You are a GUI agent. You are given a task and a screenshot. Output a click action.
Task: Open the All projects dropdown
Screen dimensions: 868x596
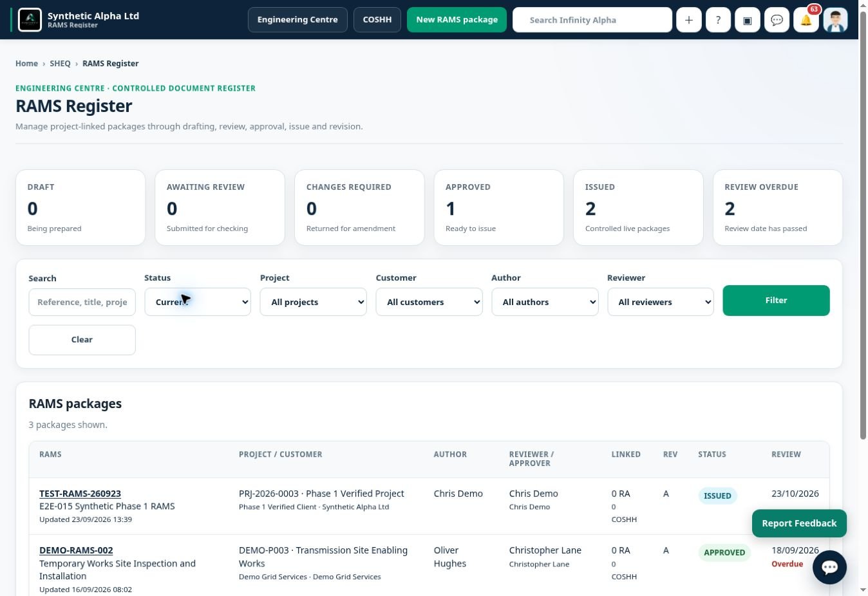pos(313,302)
